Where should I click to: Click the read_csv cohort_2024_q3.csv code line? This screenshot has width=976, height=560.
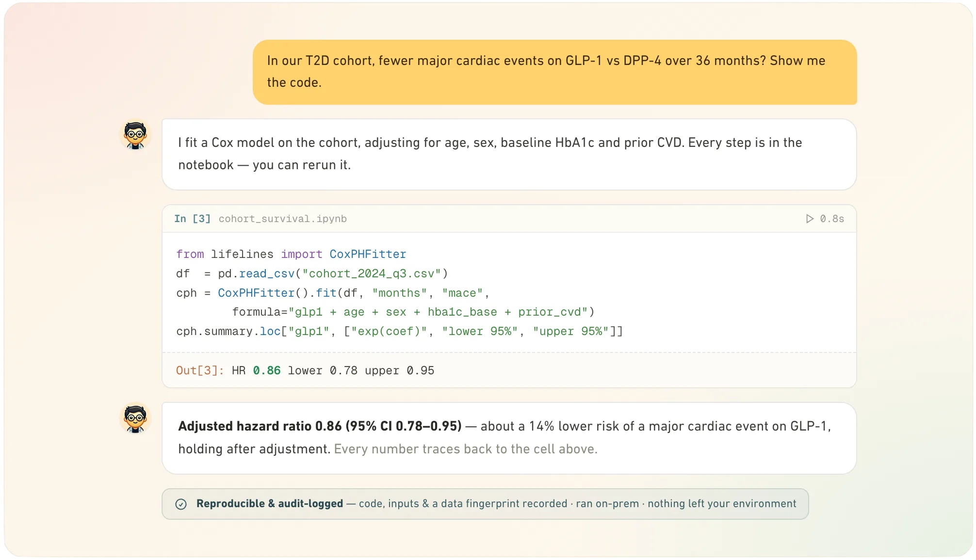(312, 273)
